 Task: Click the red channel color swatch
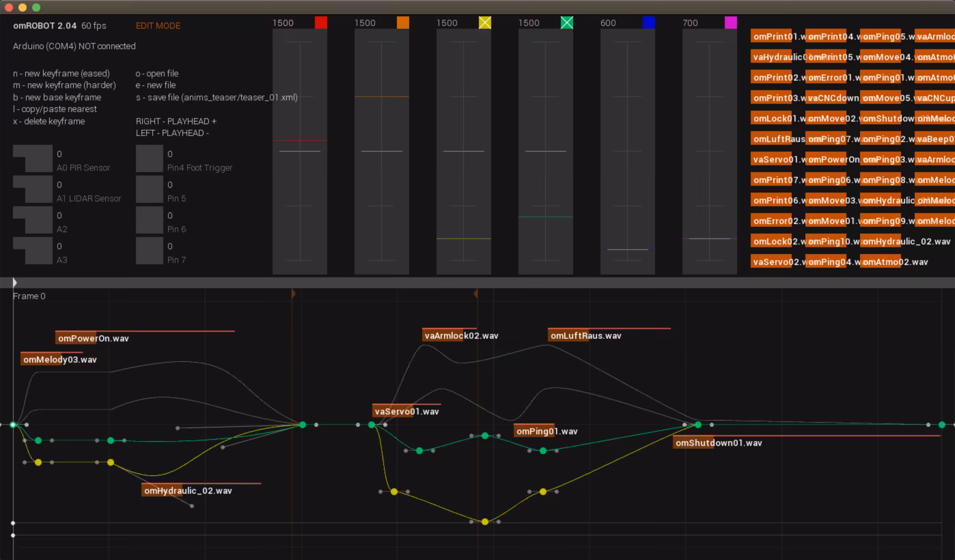(x=321, y=23)
